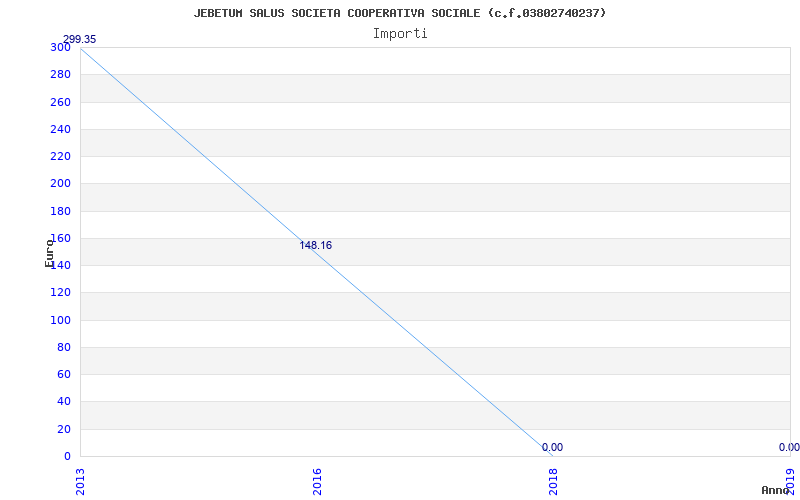Click the Euro y-axis title
800x500 pixels.
(49, 253)
